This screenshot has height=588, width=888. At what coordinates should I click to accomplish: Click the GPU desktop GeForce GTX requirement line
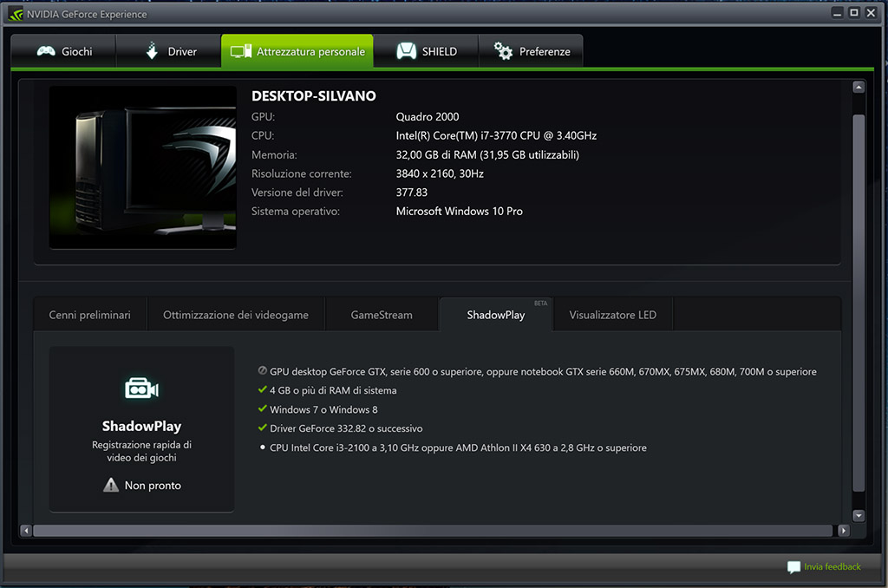(x=543, y=371)
